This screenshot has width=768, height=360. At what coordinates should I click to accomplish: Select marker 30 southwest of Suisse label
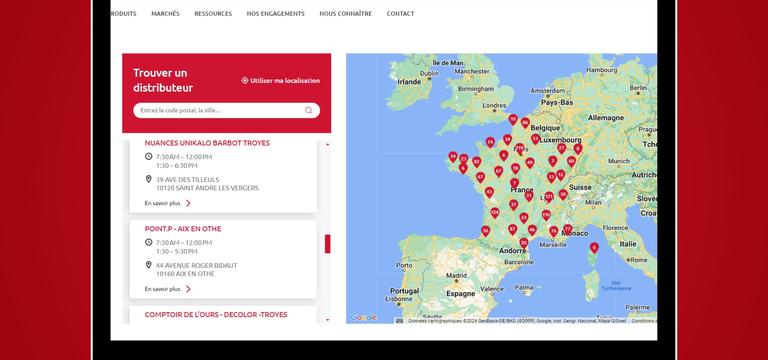coord(563,194)
